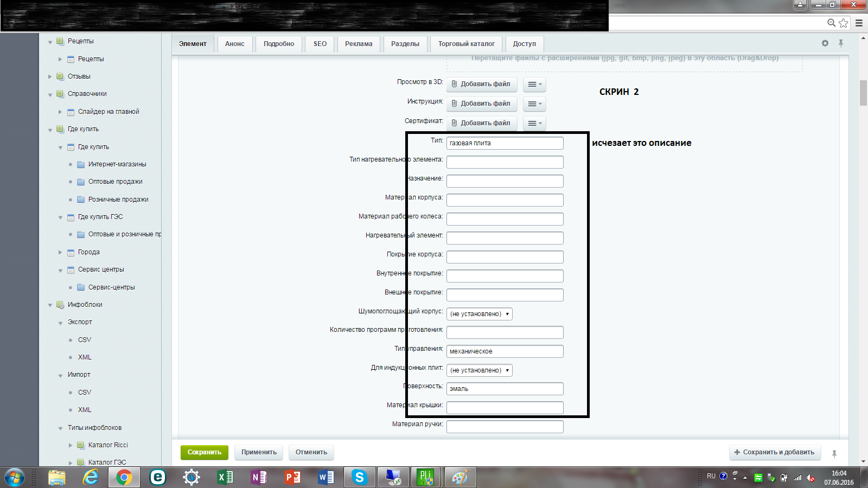Screen dimensions: 868x488
Task: Select Розничные продажи in the tree
Action: coord(118,200)
